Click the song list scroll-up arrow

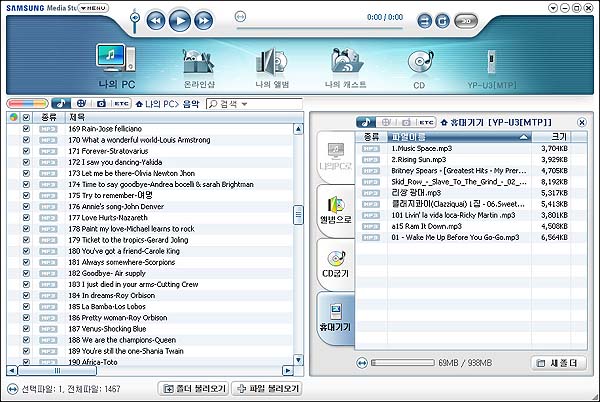(298, 129)
